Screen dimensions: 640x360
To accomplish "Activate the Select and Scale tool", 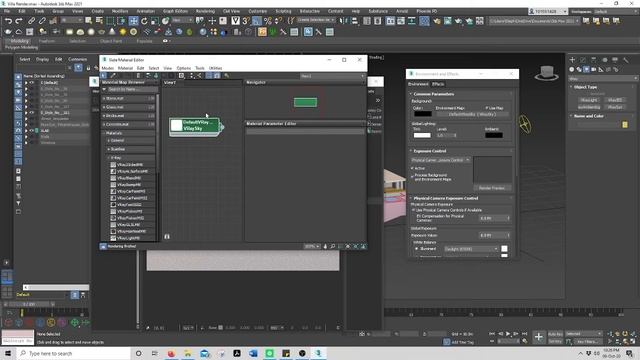I will coord(155,21).
